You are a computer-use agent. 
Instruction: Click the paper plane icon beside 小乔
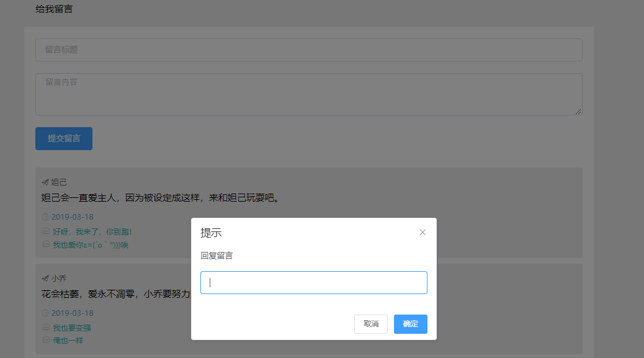click(x=45, y=279)
